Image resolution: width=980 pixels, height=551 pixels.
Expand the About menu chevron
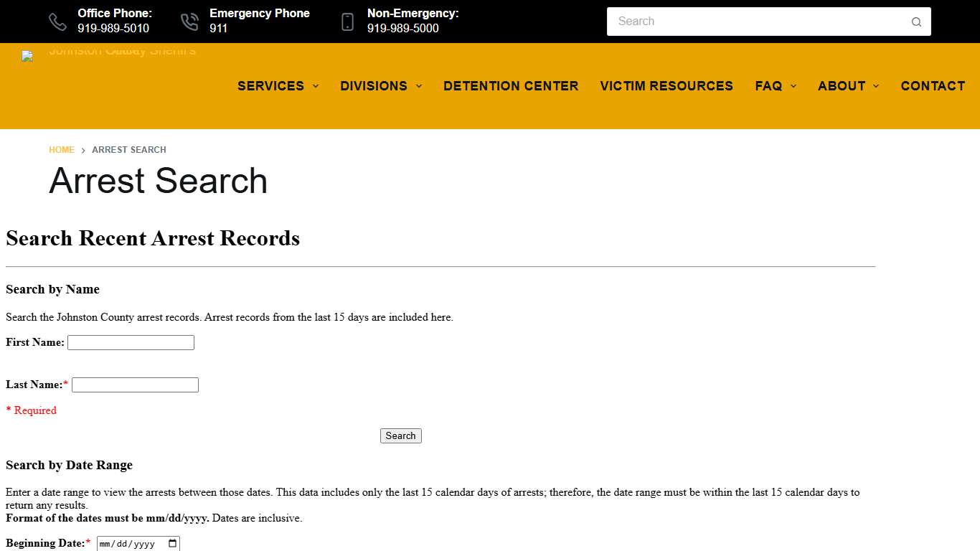[876, 86]
